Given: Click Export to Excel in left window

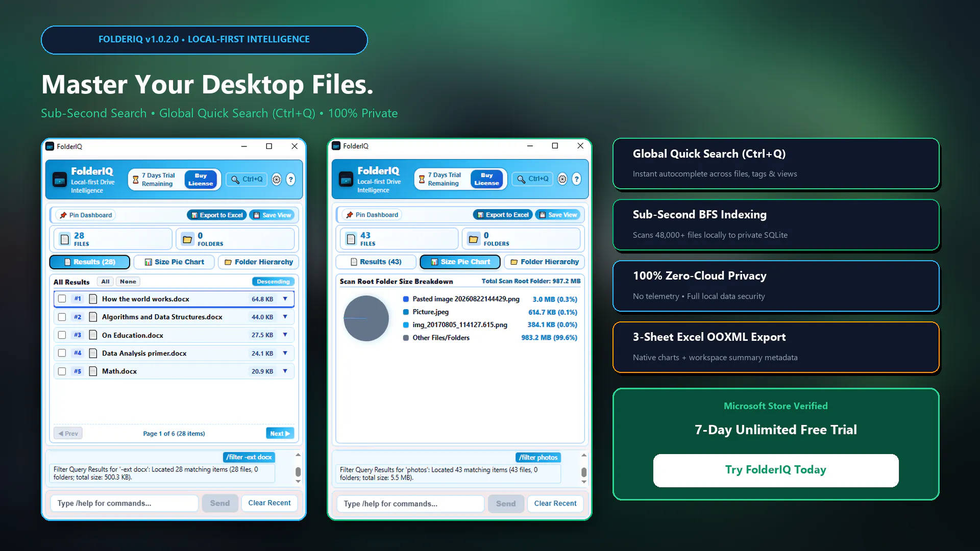Looking at the screenshot, I should tap(217, 215).
